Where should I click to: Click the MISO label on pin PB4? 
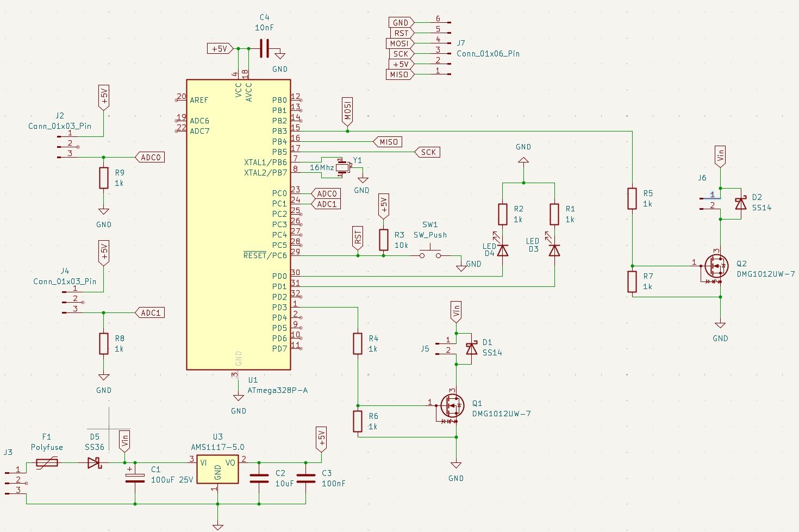(389, 142)
